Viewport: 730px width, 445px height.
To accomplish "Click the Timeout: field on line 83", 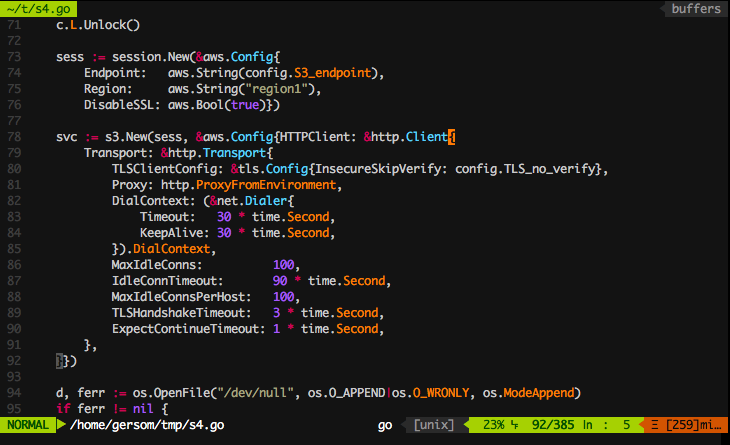I will pyautogui.click(x=168, y=217).
